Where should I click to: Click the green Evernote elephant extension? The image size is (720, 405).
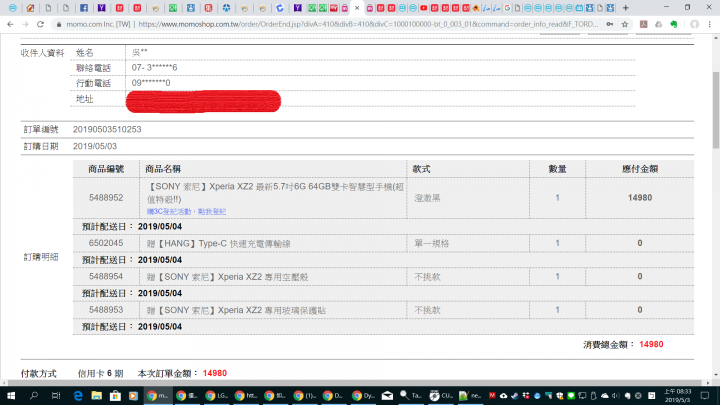[x=674, y=24]
